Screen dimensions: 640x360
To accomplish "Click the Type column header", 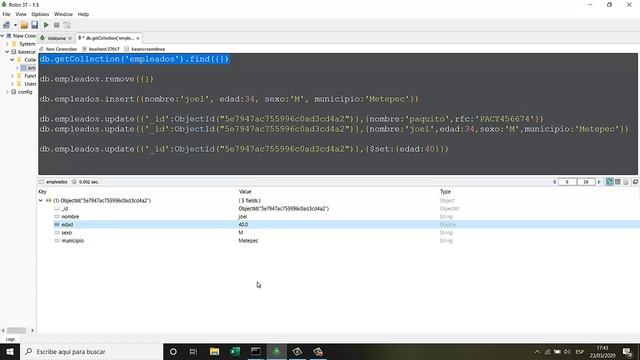I will click(445, 191).
